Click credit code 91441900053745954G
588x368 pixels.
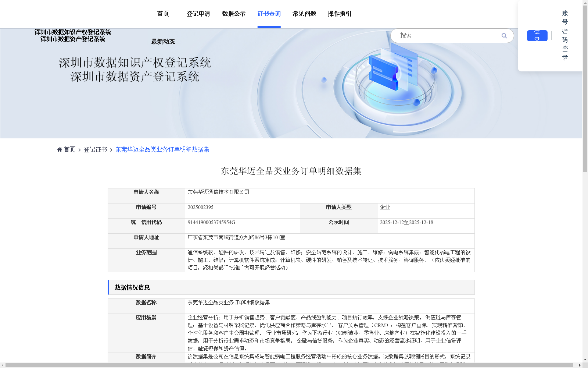pyautogui.click(x=211, y=222)
